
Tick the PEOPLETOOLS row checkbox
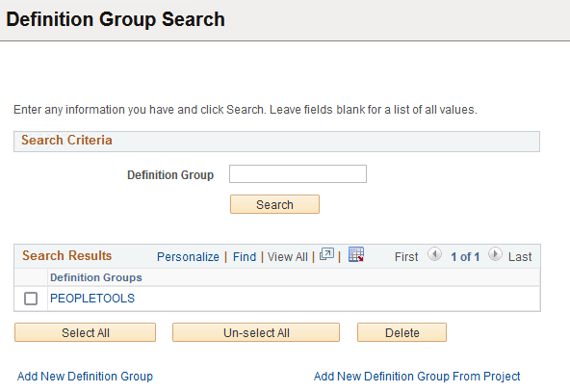(x=31, y=299)
